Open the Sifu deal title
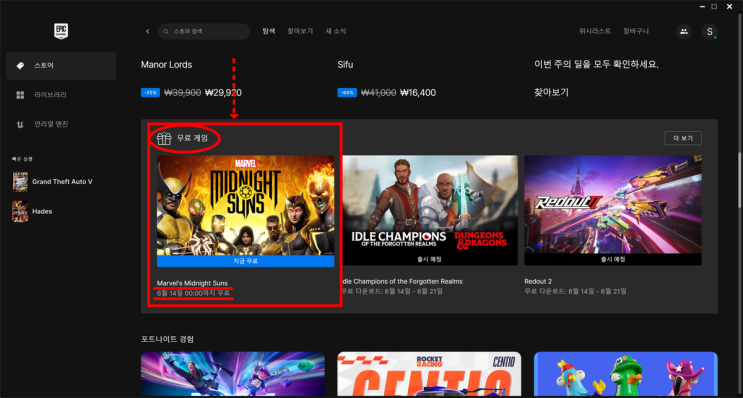Image resolution: width=743 pixels, height=398 pixels. 345,65
